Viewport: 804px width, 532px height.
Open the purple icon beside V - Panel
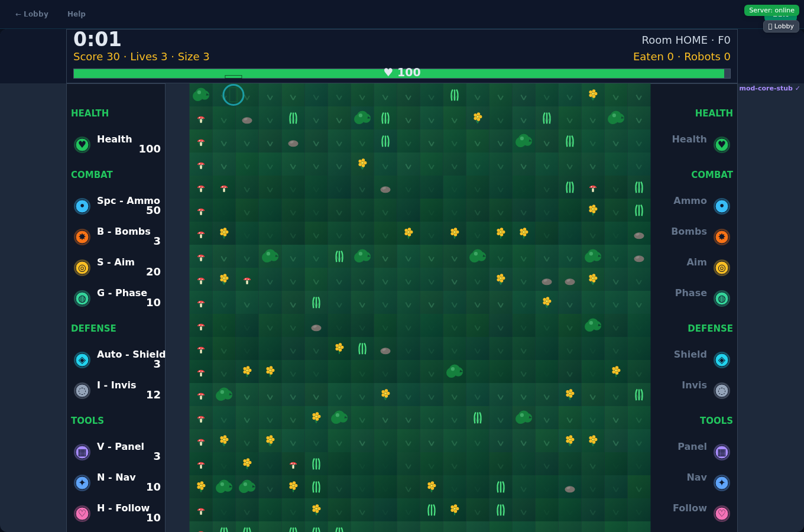(82, 452)
